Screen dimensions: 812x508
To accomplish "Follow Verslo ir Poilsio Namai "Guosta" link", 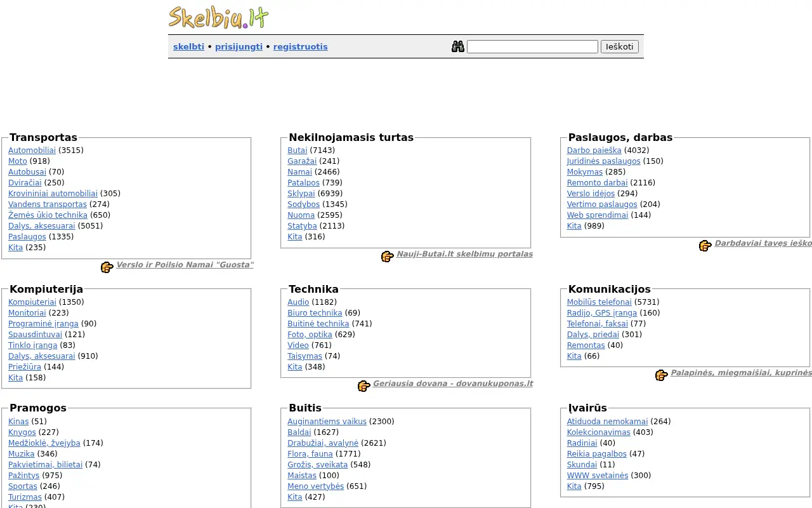I will 185,265.
